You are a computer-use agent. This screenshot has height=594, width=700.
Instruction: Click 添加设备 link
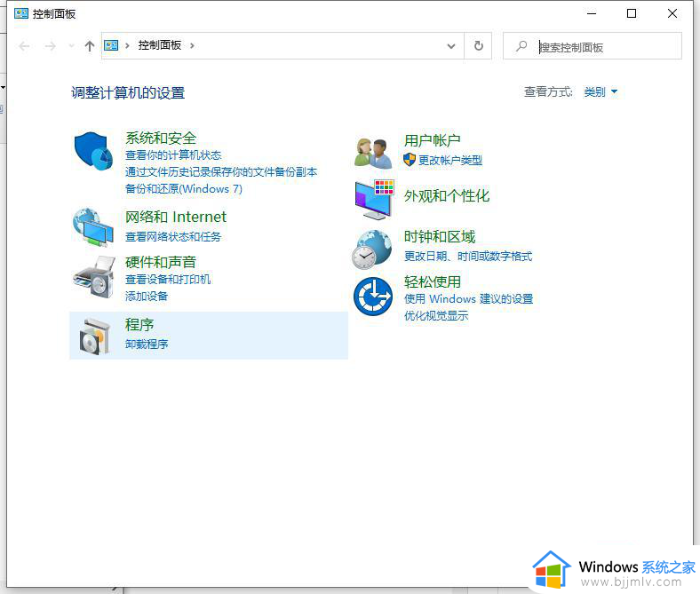pyautogui.click(x=147, y=297)
